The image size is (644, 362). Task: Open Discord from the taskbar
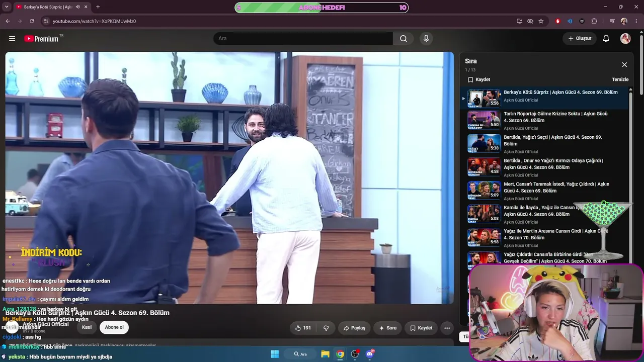pos(370,354)
